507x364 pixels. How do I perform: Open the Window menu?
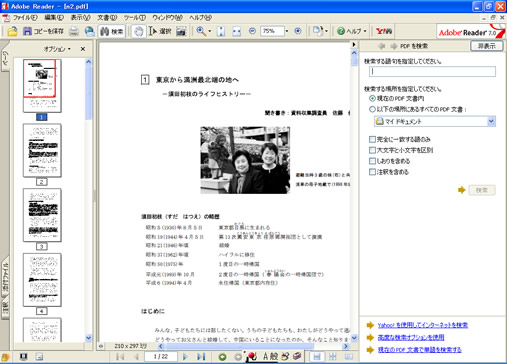[x=167, y=17]
